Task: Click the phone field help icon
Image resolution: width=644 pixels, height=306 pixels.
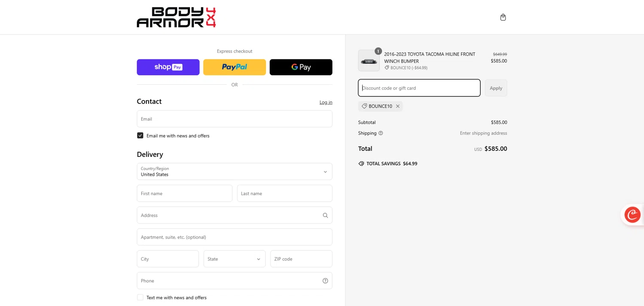Action: tap(325, 281)
